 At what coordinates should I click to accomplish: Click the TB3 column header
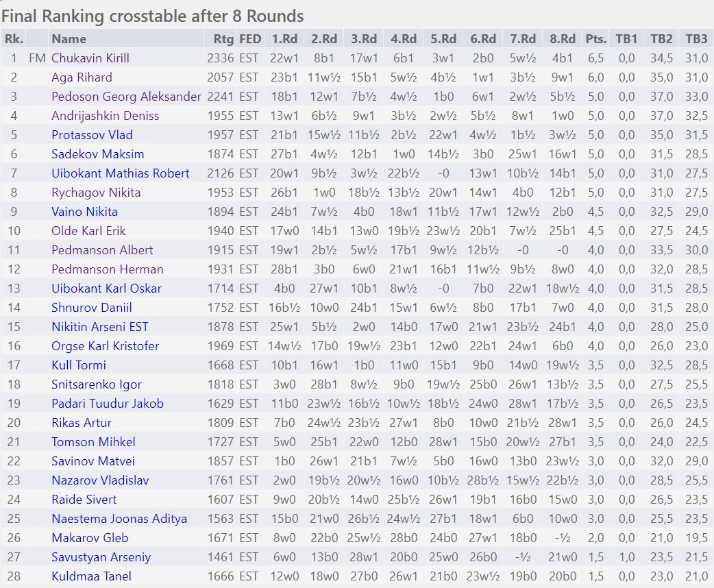[696, 38]
